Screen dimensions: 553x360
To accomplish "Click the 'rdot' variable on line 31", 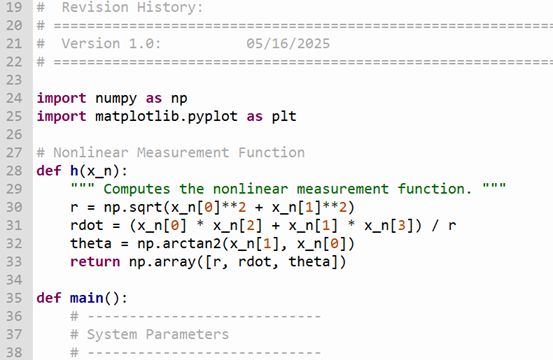I will 87,226.
